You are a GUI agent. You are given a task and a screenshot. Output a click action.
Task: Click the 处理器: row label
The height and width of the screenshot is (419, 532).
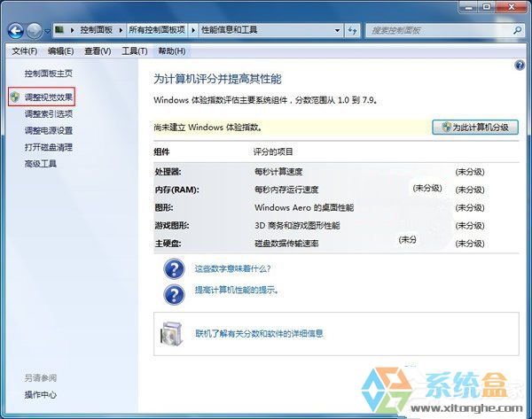pos(168,172)
